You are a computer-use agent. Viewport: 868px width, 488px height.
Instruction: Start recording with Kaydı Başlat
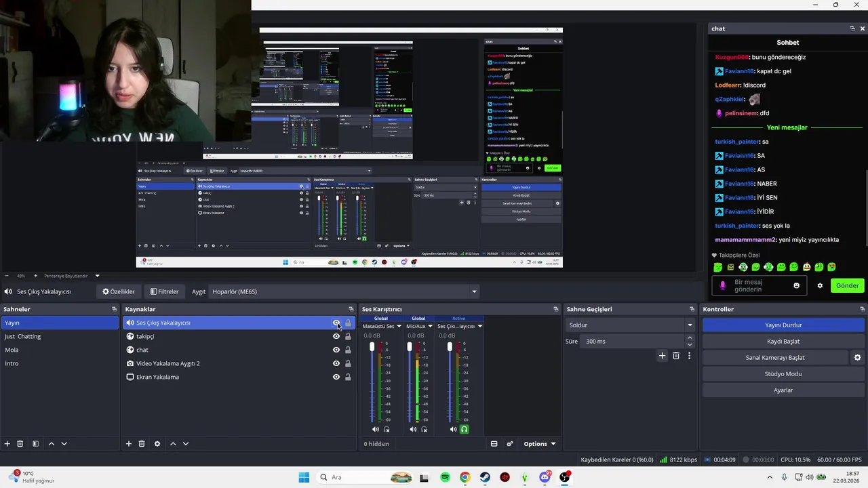point(783,341)
